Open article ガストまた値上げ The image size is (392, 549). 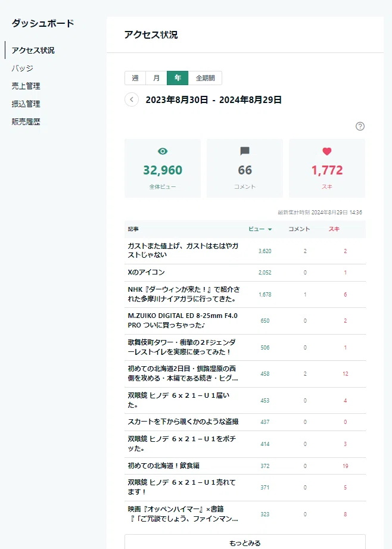(183, 250)
